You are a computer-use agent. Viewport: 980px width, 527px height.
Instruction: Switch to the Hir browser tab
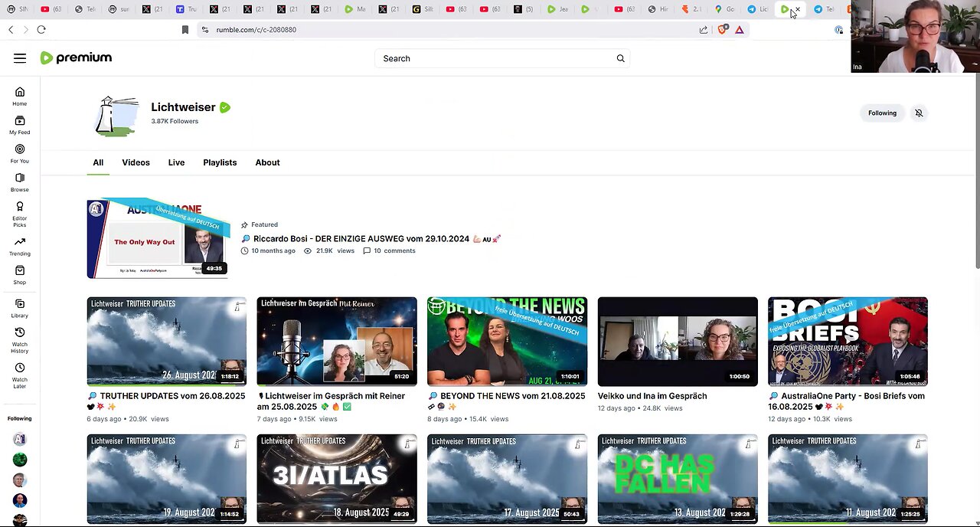[658, 9]
